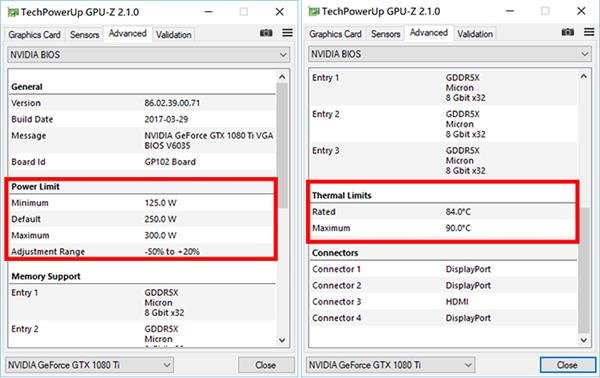Select Entry 1 row in left window
This screenshot has width=600, height=378.
(x=142, y=303)
